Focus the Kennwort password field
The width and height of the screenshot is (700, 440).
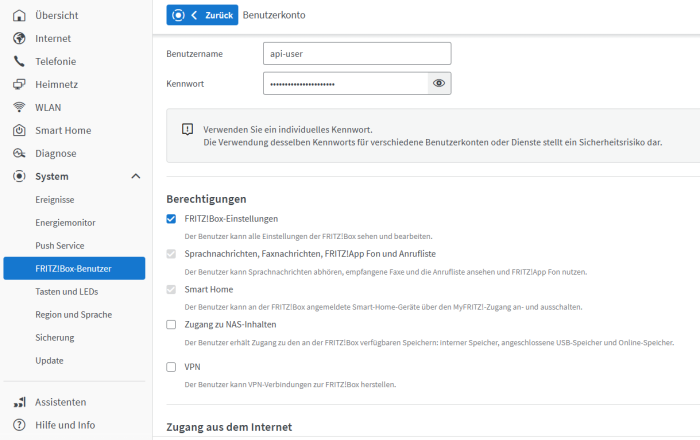click(345, 84)
